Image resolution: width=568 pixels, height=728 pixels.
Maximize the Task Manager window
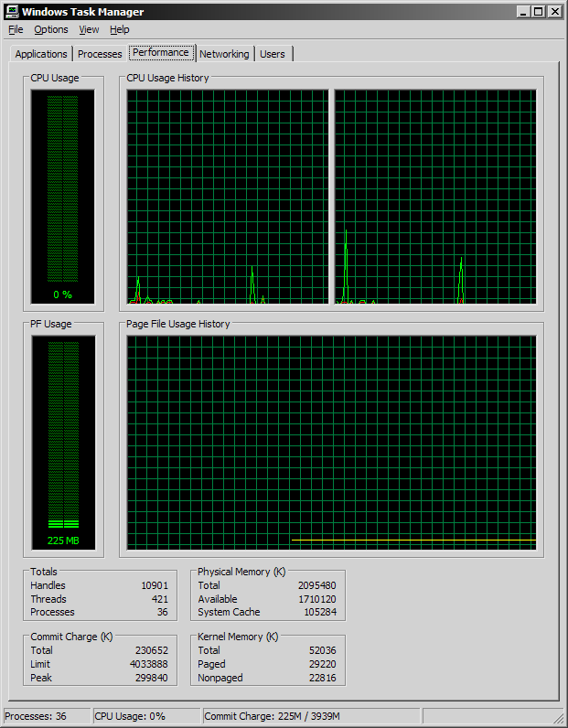coord(539,12)
